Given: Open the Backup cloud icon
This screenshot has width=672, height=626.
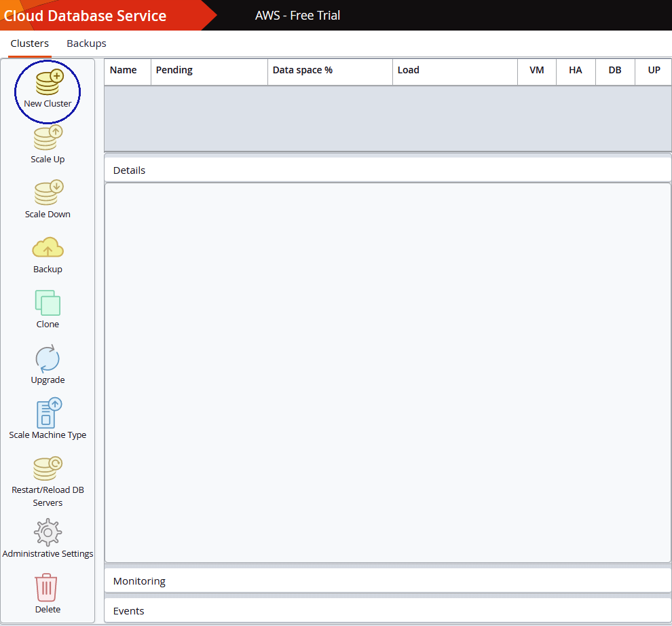Looking at the screenshot, I should point(48,248).
